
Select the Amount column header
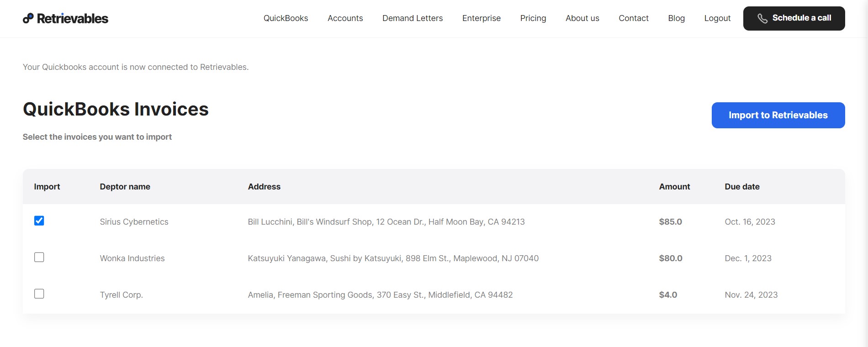point(674,187)
